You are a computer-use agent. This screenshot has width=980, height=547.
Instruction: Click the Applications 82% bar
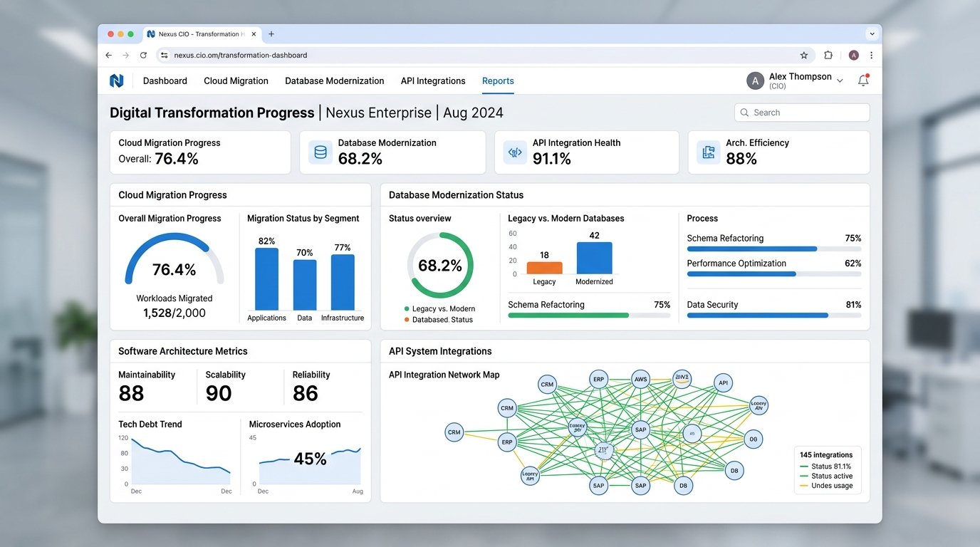[267, 278]
